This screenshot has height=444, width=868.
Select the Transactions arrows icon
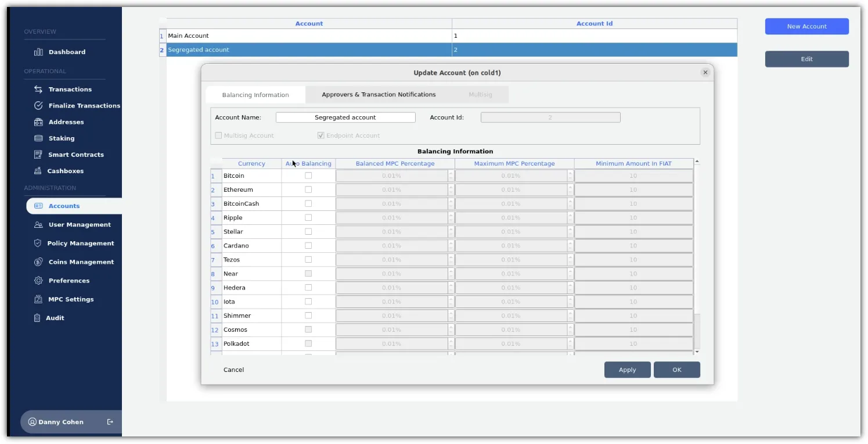pos(38,89)
